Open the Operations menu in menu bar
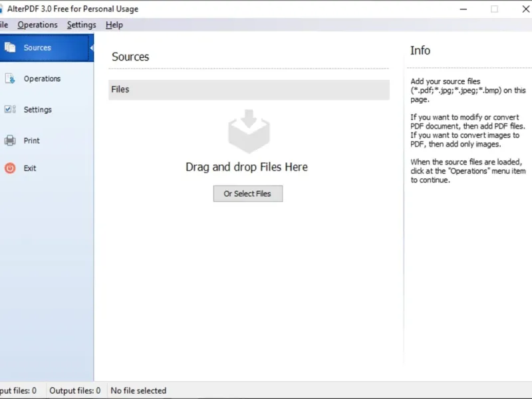The image size is (532, 399). click(x=37, y=25)
